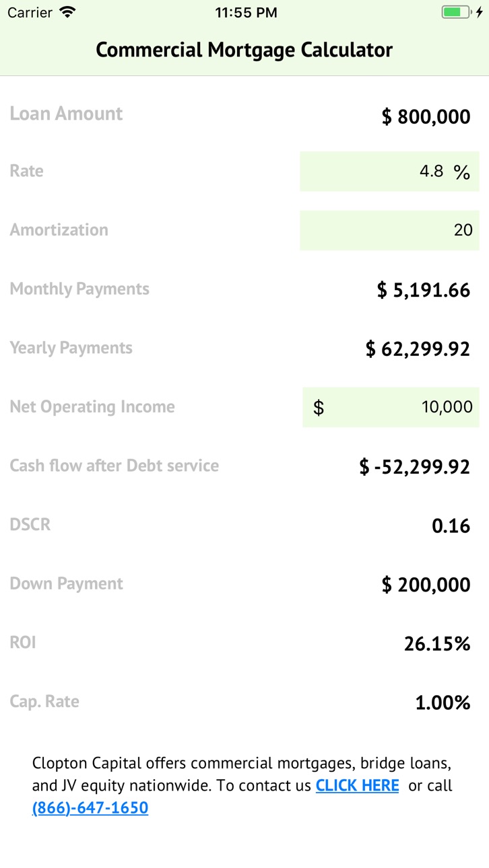Image resolution: width=489 pixels, height=868 pixels.
Task: Tap the Commercial Mortgage Calculator title
Action: point(244,50)
